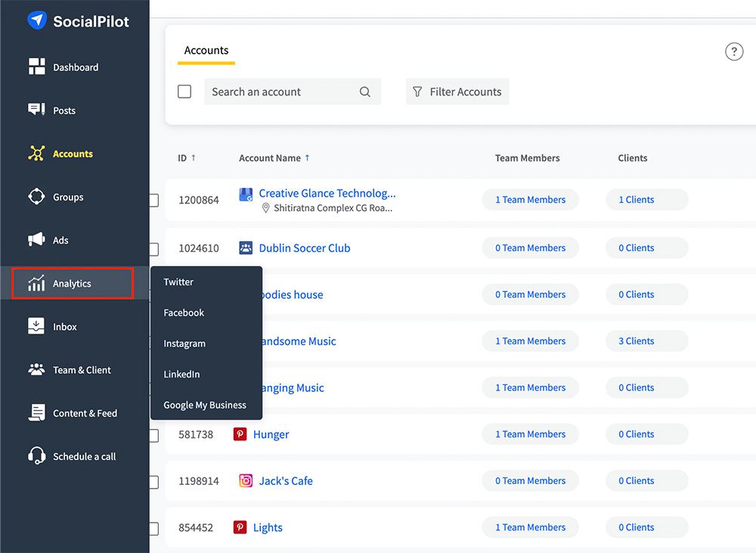
Task: Select the Accounts network icon
Action: point(36,153)
